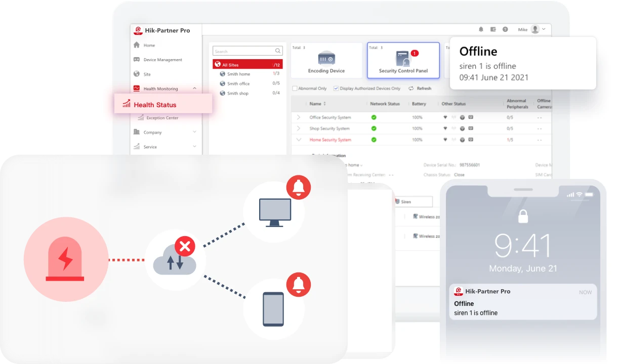Click the Device Management sidebar icon
This screenshot has height=364, width=621.
click(x=137, y=60)
